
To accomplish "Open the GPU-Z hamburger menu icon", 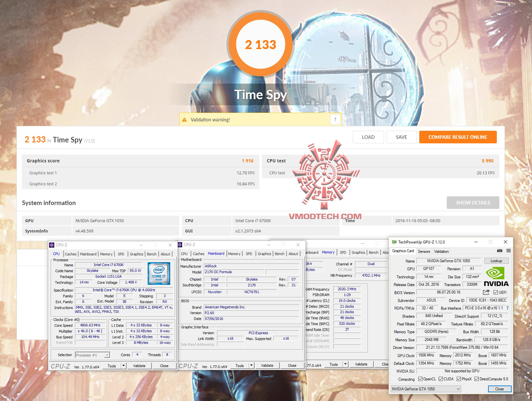I will [508, 251].
